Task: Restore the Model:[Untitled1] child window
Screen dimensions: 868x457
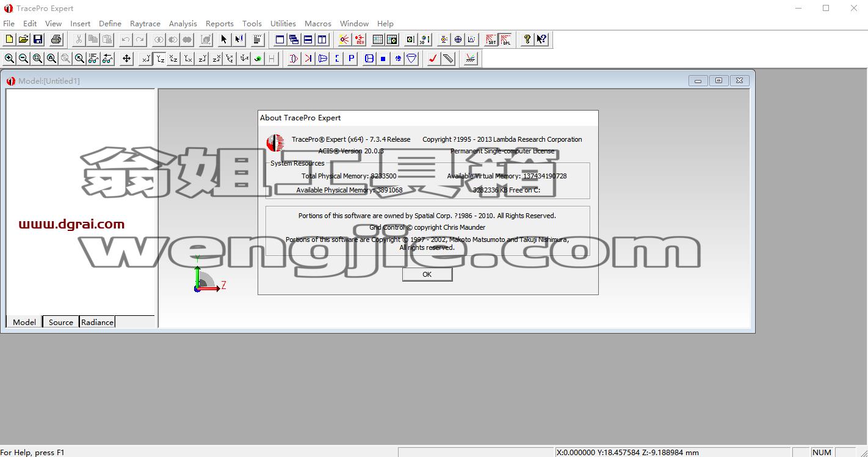Action: 718,81
